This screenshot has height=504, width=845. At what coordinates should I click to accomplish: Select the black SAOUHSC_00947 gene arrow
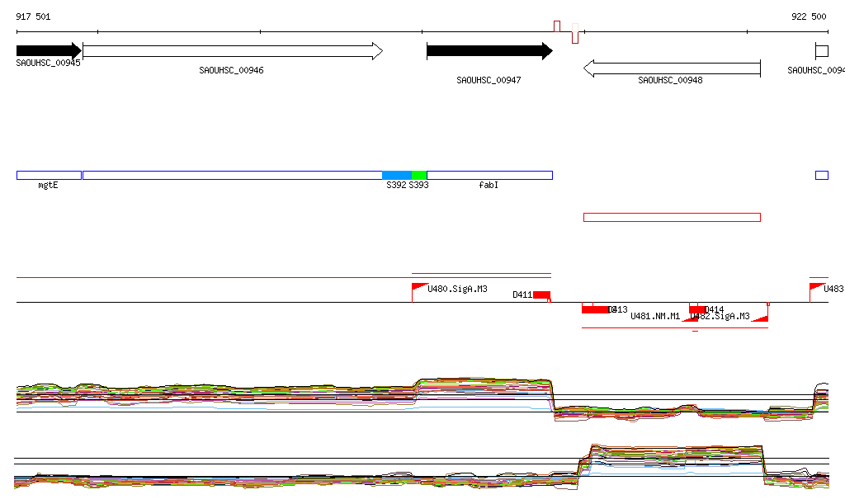click(x=489, y=51)
